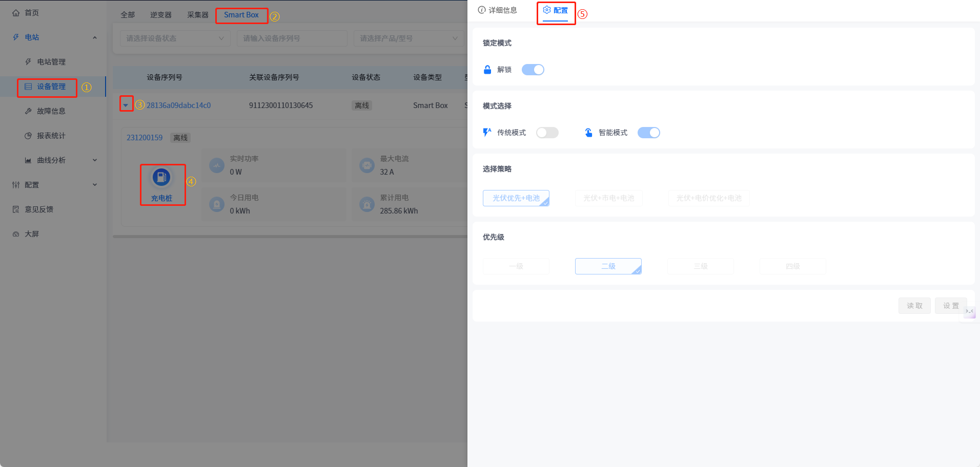Switch to the detail info (详细信息) tab
Image resolution: width=980 pixels, height=467 pixels.
tap(497, 10)
